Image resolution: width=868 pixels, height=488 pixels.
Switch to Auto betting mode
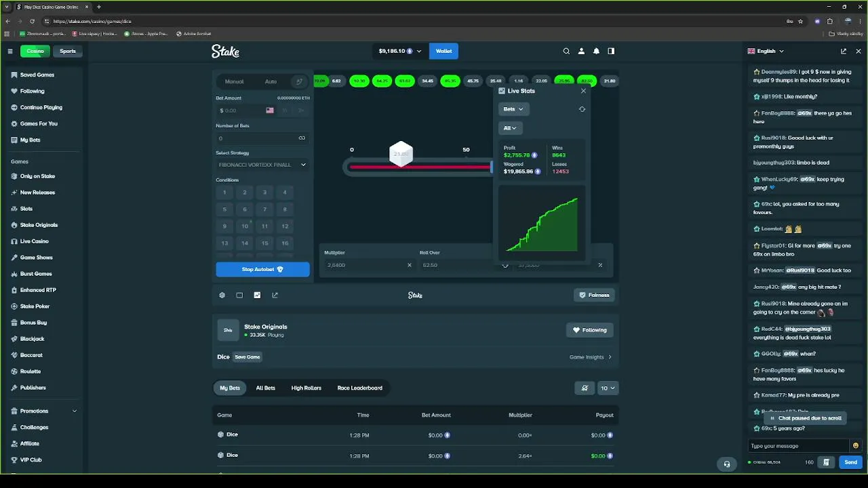[271, 81]
